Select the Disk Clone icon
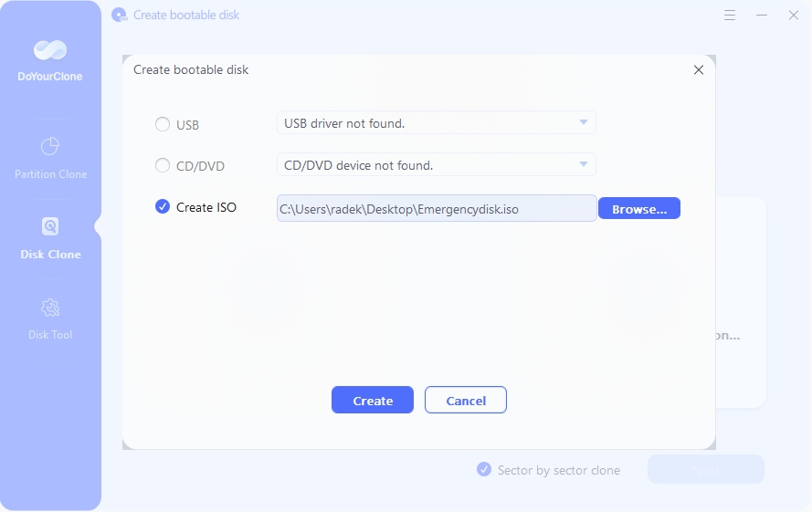Viewport: 812px width, 512px height. 50,227
